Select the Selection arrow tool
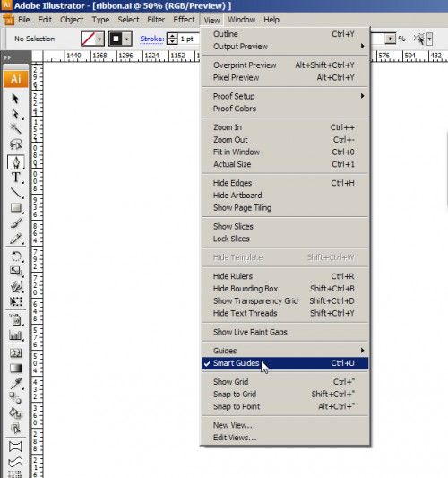The height and width of the screenshot is (478, 448). 15,99
